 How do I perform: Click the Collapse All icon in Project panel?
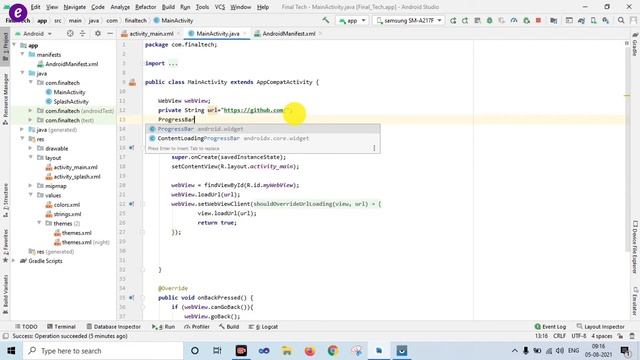point(82,33)
